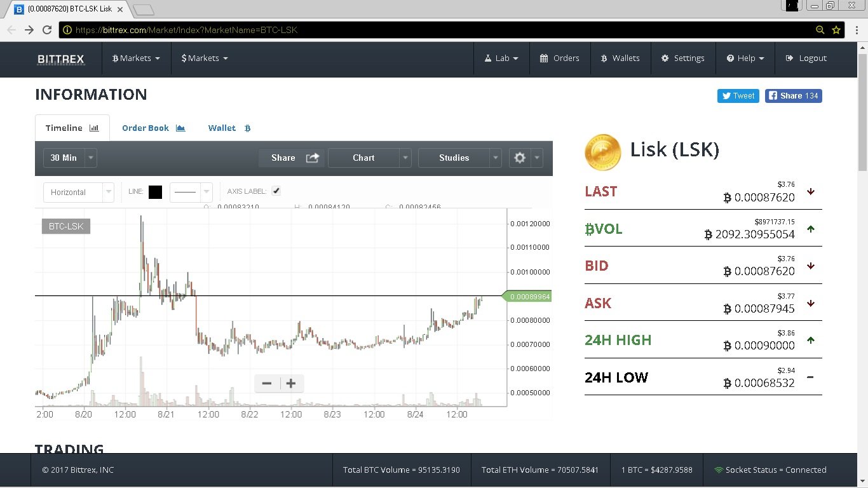Click the BVOL green up arrow
Viewport: 868px width, 488px height.
[x=811, y=229]
